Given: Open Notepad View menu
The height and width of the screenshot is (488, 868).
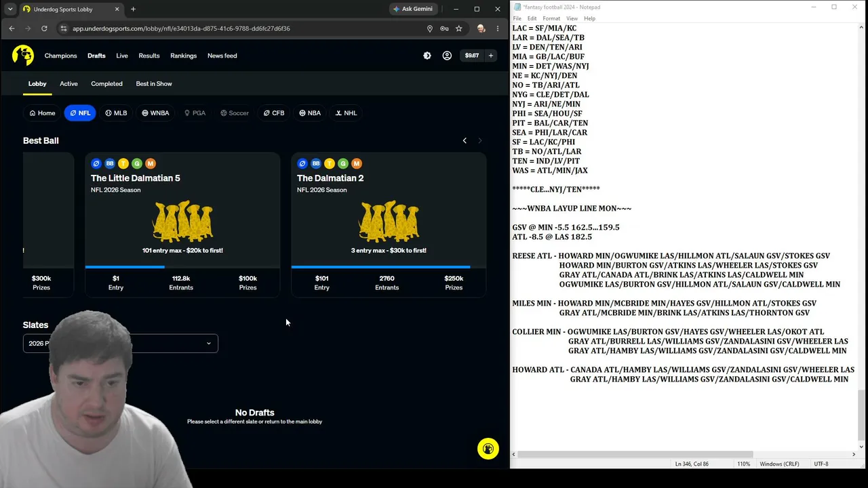Looking at the screenshot, I should [x=572, y=18].
